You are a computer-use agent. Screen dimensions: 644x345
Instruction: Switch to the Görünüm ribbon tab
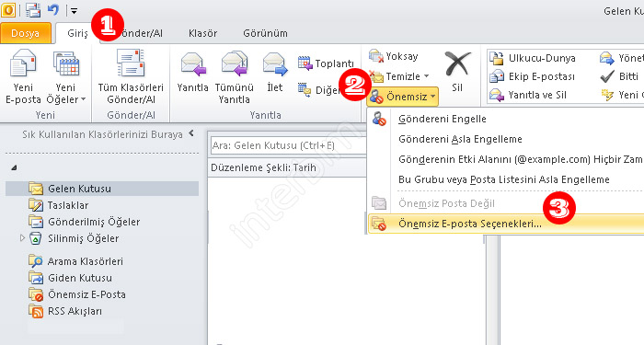(265, 33)
